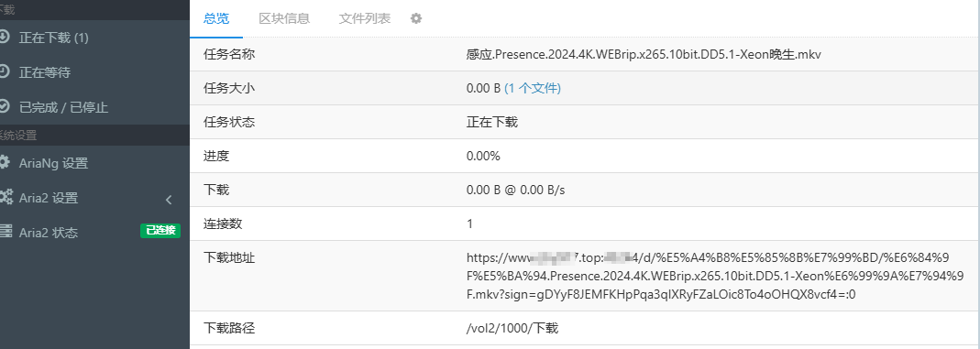This screenshot has width=980, height=349.
Task: Click the 连接数 row label
Action: coord(223,224)
